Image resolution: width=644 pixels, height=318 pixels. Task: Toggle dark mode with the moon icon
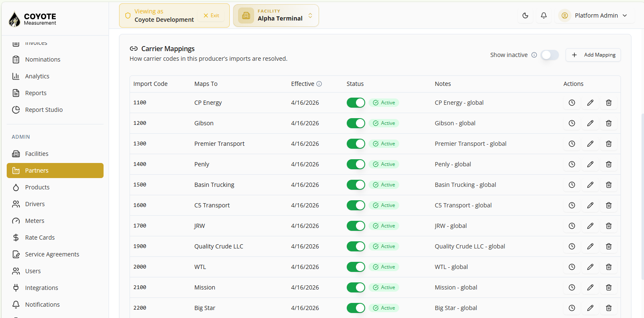(x=525, y=16)
